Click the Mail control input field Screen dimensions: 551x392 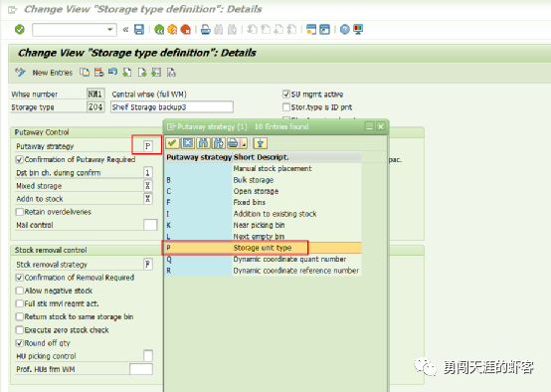pos(150,225)
